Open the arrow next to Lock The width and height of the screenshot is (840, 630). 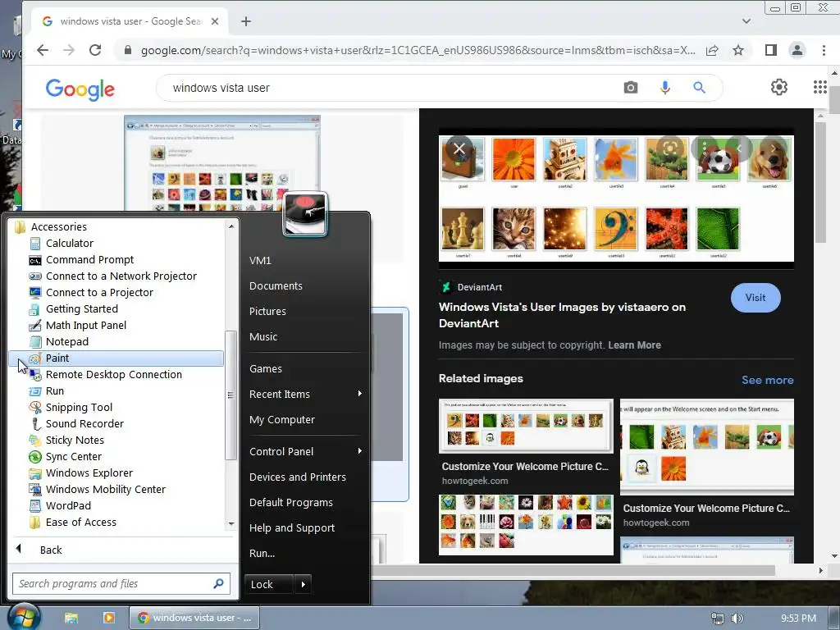(303, 584)
